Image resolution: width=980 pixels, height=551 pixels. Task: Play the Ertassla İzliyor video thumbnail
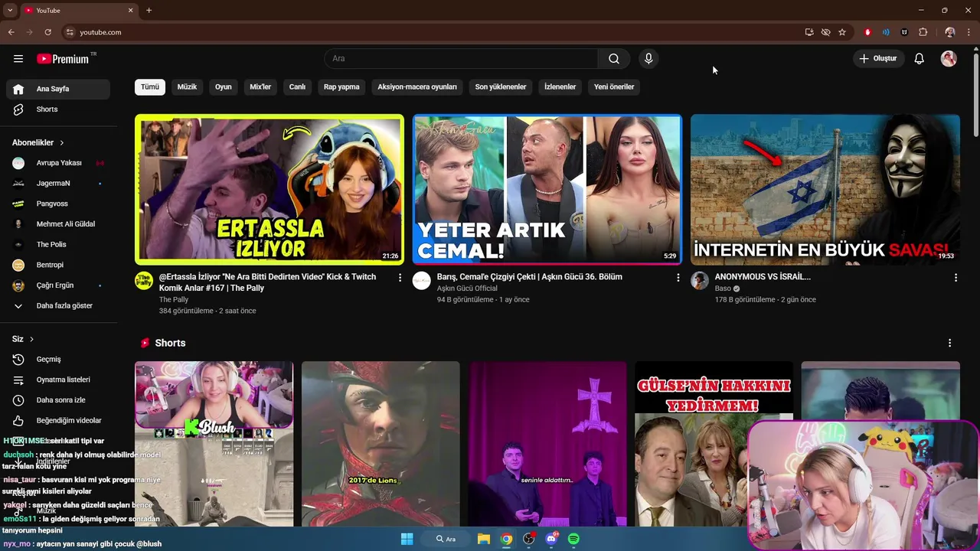269,189
